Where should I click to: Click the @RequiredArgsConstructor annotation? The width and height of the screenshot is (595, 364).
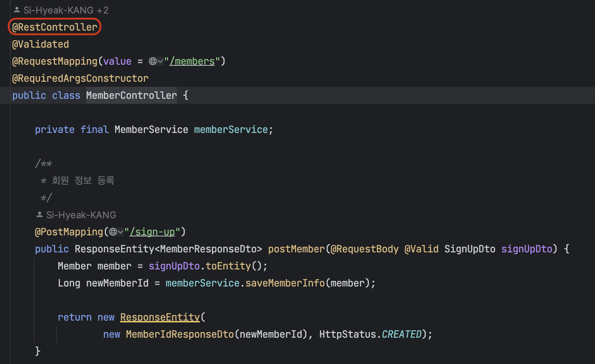(x=80, y=78)
